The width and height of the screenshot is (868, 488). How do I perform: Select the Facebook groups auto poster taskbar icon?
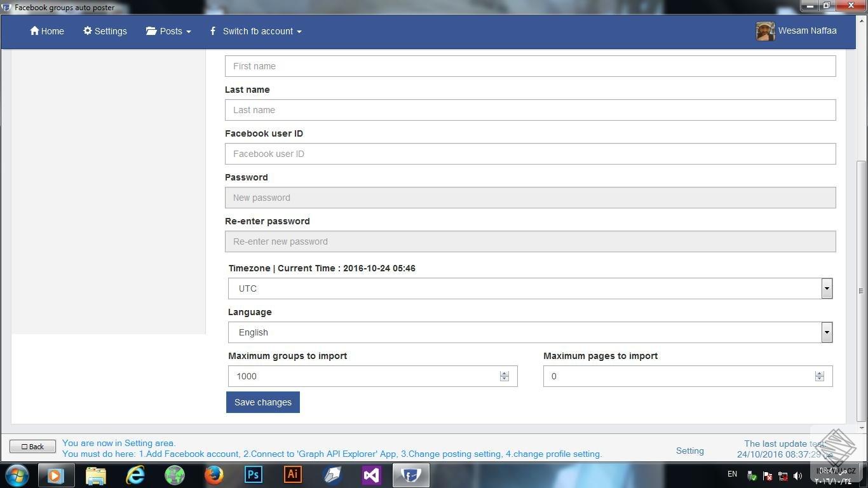tap(411, 475)
